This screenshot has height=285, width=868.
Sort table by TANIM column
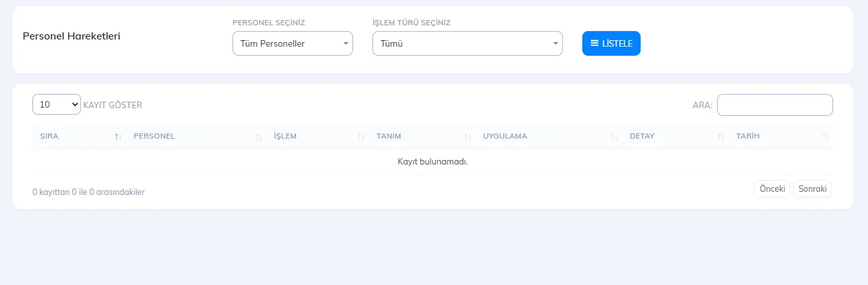[422, 136]
